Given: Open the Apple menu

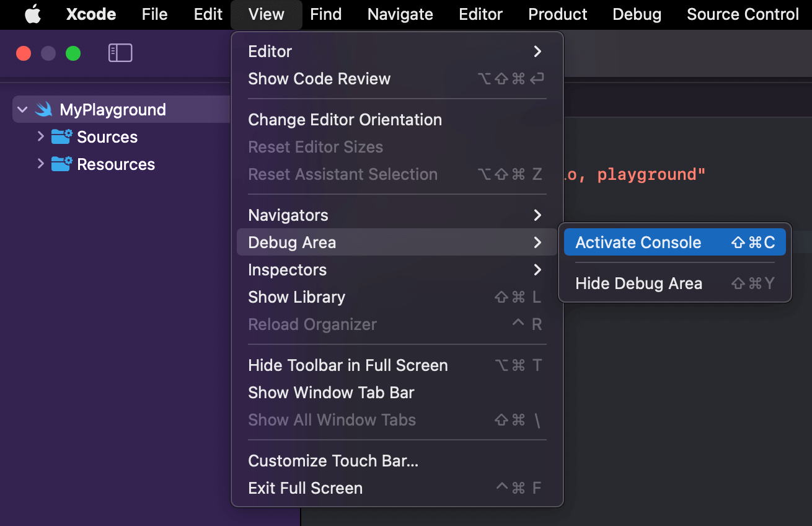Looking at the screenshot, I should point(33,14).
